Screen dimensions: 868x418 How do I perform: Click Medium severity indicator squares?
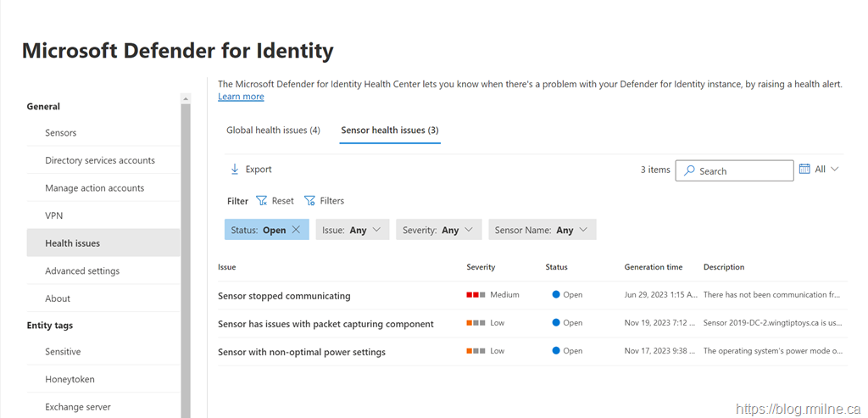pos(476,295)
